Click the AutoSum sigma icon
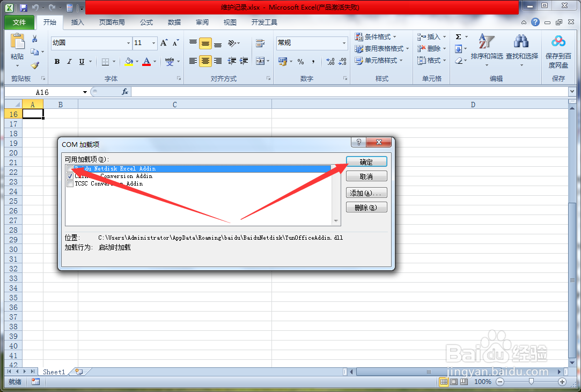581x392 pixels. click(458, 36)
